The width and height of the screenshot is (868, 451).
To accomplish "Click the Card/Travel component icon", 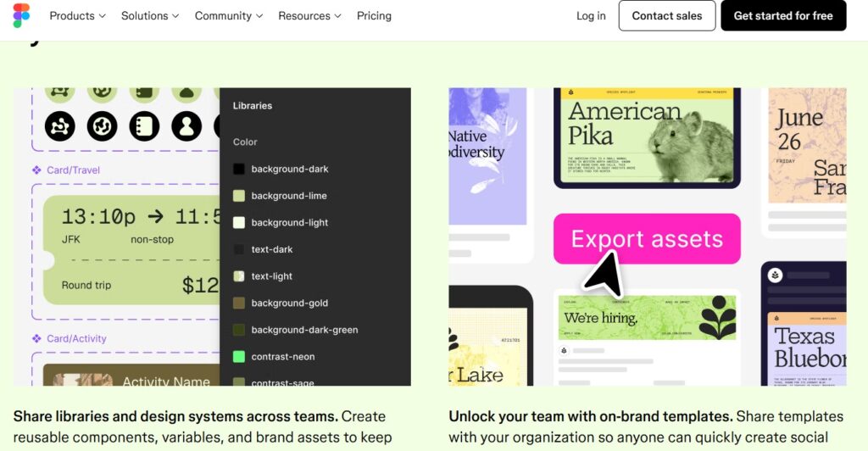I will [x=36, y=170].
